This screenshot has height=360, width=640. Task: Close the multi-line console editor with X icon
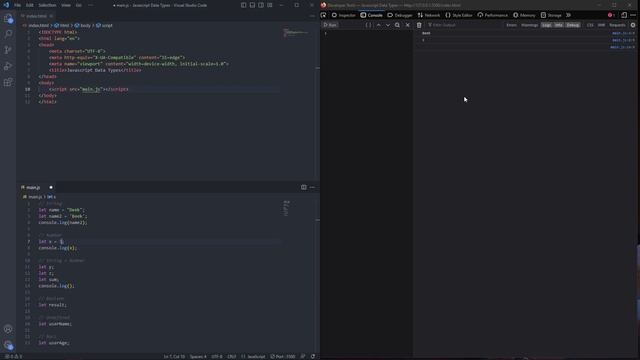407,25
